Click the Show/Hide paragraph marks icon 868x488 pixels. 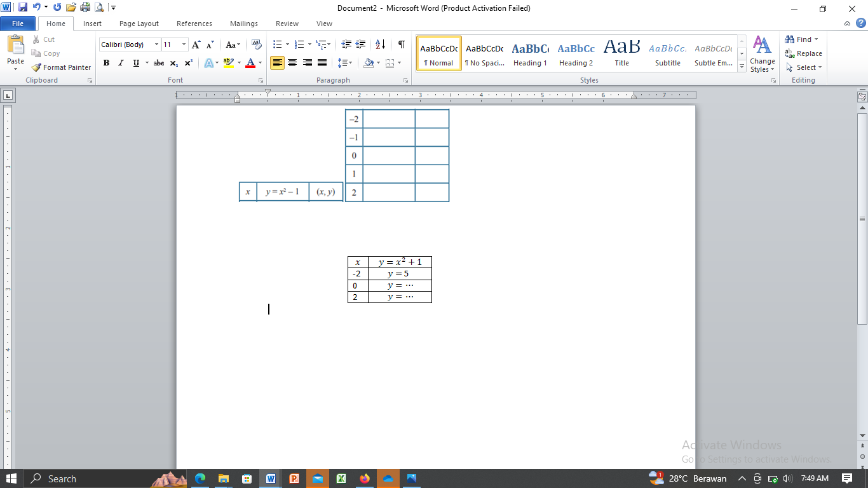coord(401,44)
